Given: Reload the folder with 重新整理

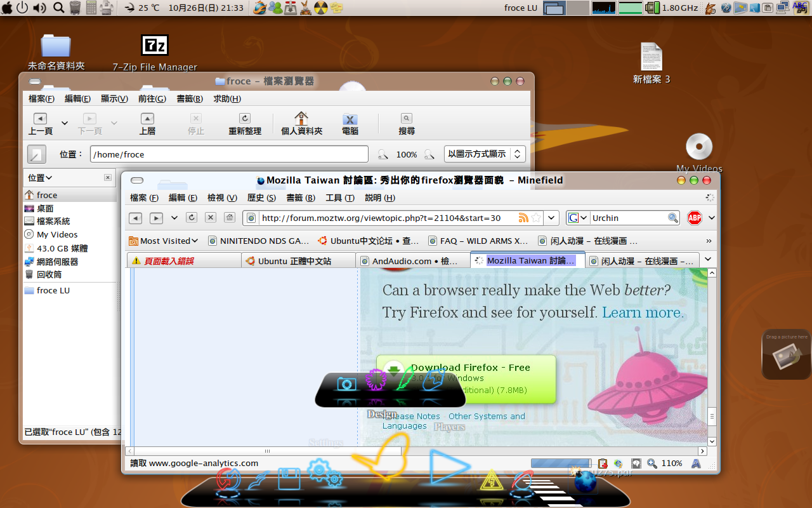Looking at the screenshot, I should 245,124.
